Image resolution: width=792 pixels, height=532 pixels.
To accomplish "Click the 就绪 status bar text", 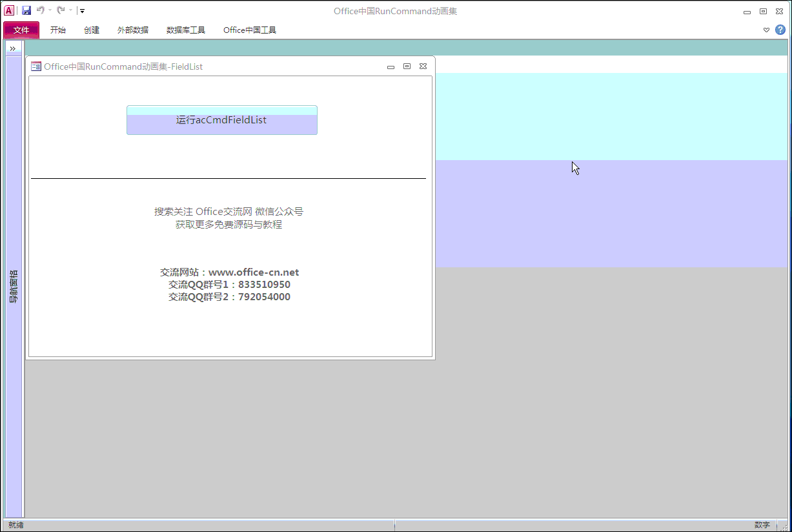I will [16, 525].
